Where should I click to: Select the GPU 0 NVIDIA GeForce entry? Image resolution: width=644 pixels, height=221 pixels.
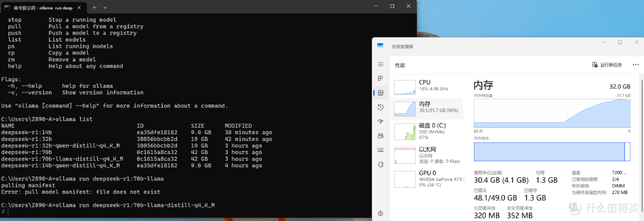428,179
